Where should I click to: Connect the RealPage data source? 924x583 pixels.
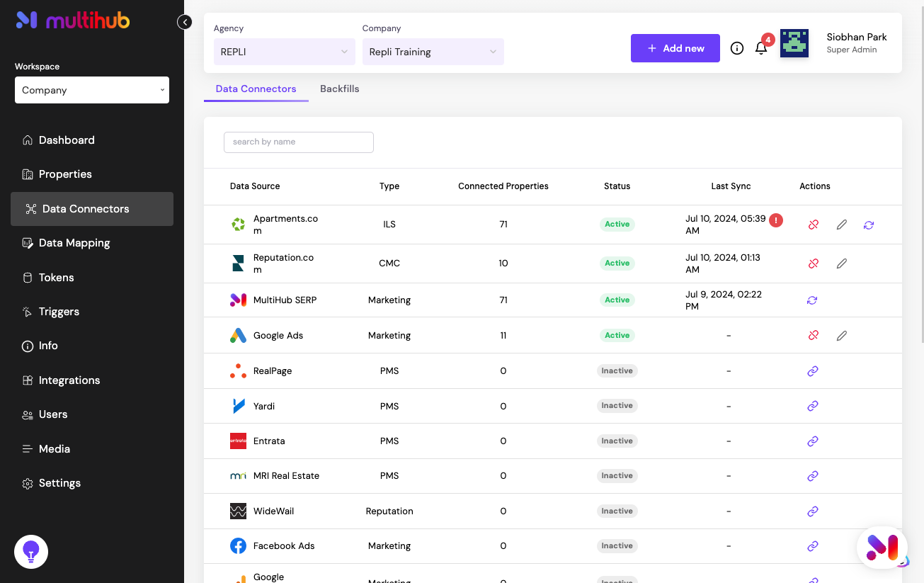click(813, 371)
